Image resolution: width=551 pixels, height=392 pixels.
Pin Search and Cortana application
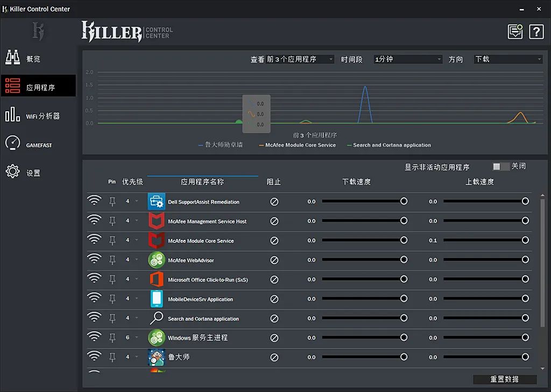point(112,318)
